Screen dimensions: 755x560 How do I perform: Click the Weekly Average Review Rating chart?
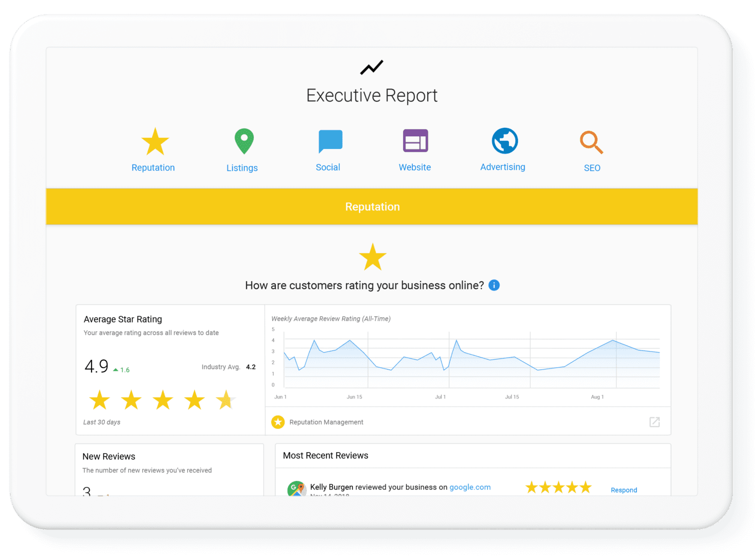[472, 359]
